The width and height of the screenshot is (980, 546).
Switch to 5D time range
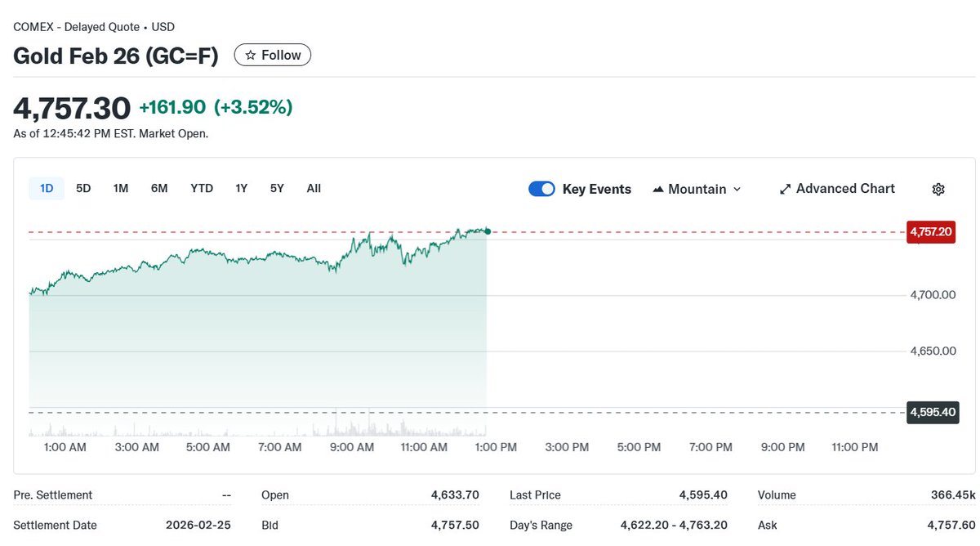(x=83, y=188)
